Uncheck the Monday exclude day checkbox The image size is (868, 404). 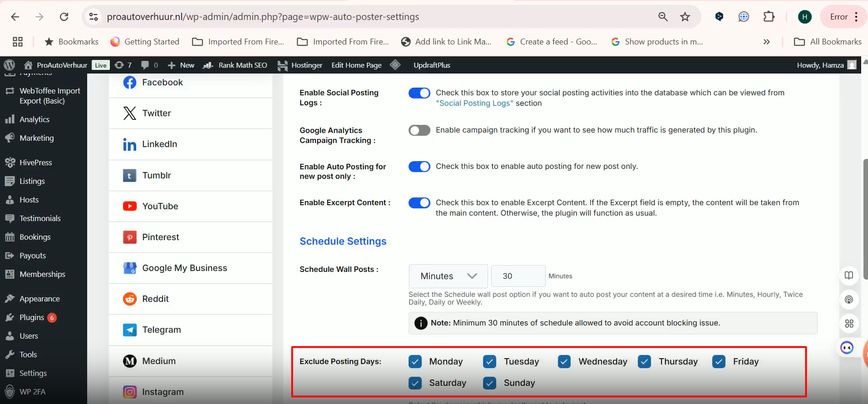pyautogui.click(x=415, y=362)
